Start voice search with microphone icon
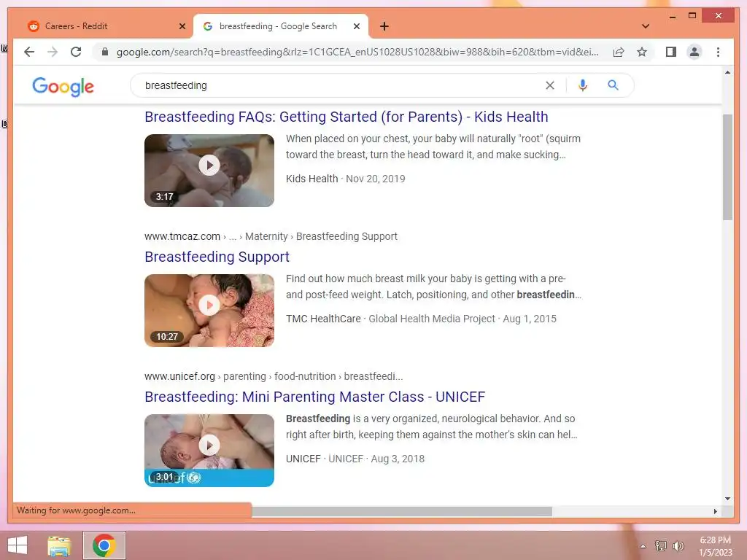This screenshot has height=560, width=747. pos(583,85)
